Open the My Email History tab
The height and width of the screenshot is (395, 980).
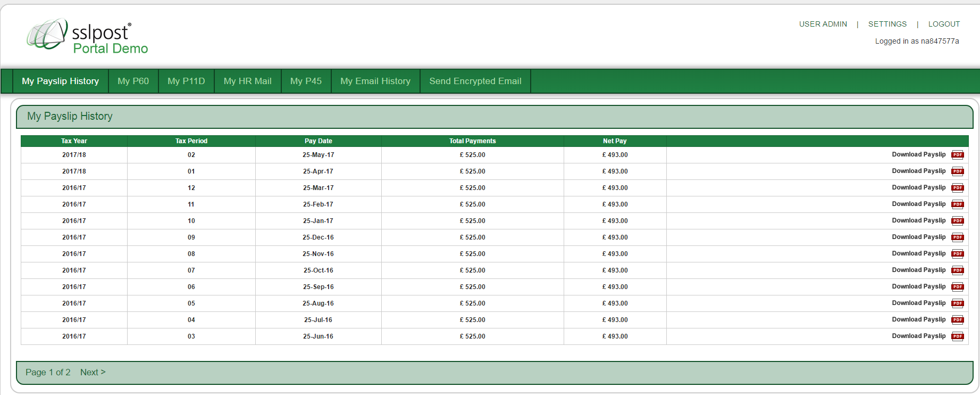[x=375, y=81]
